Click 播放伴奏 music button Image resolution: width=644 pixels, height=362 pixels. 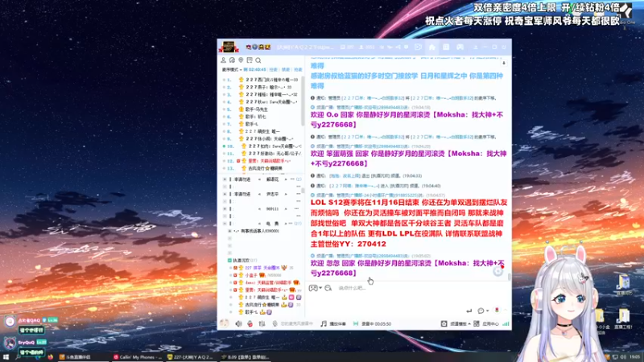click(333, 324)
